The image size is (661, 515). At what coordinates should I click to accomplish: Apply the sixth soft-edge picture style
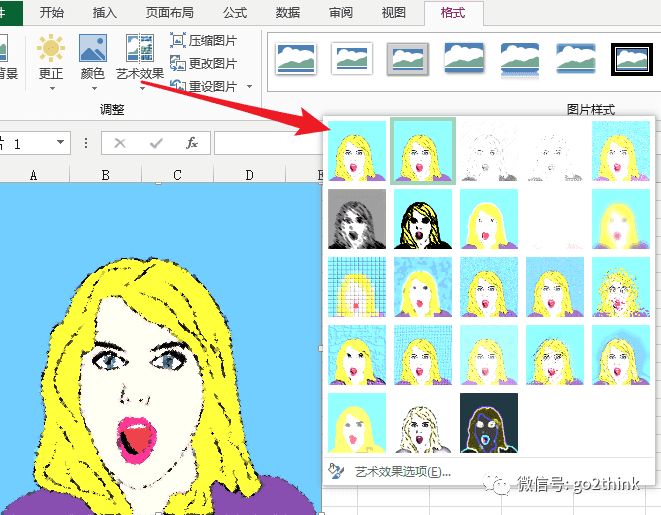click(575, 58)
